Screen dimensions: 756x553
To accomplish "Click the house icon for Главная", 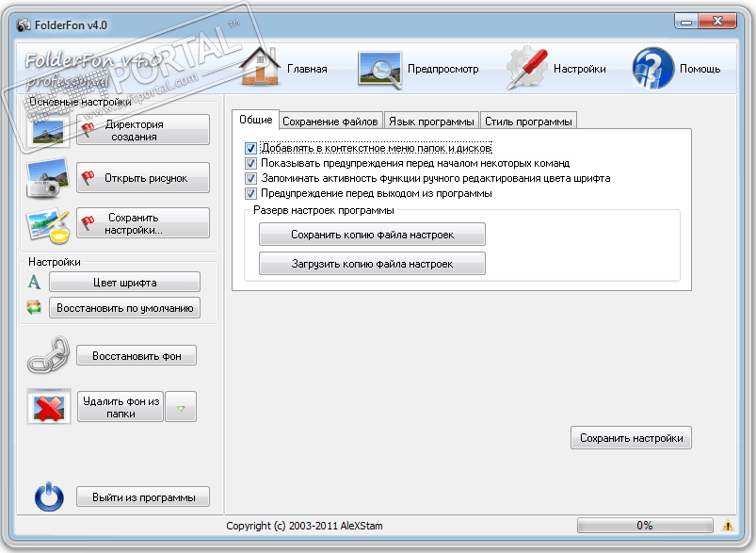I will (x=261, y=67).
